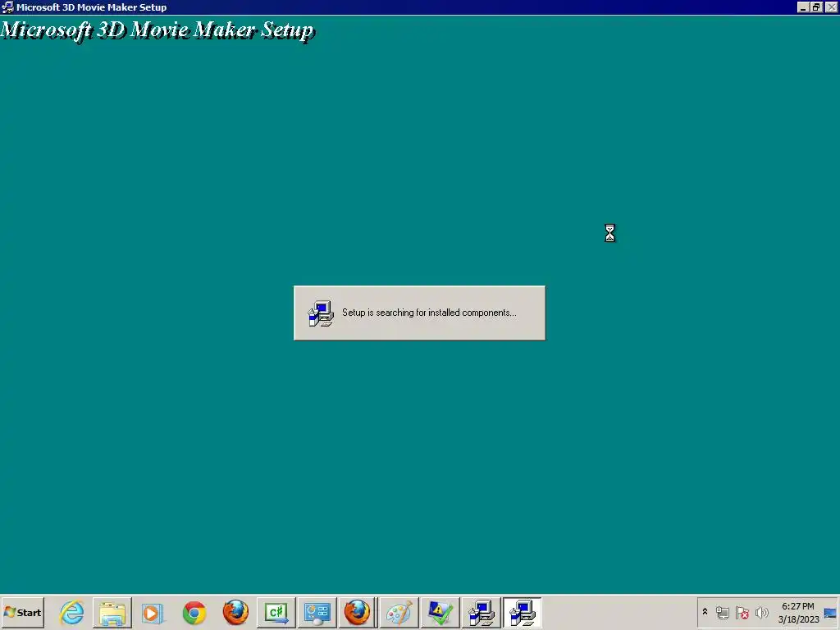The width and height of the screenshot is (840, 630).
Task: Minimize the Setup window
Action: click(802, 7)
